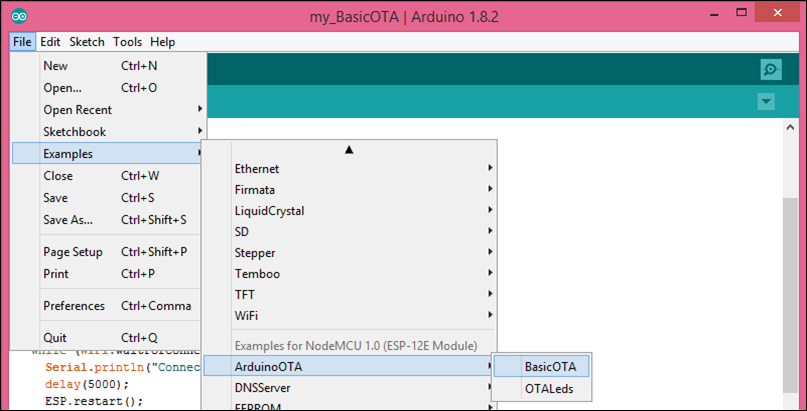This screenshot has width=807, height=411.
Task: Expand the Ethernet examples submenu
Action: (x=349, y=169)
